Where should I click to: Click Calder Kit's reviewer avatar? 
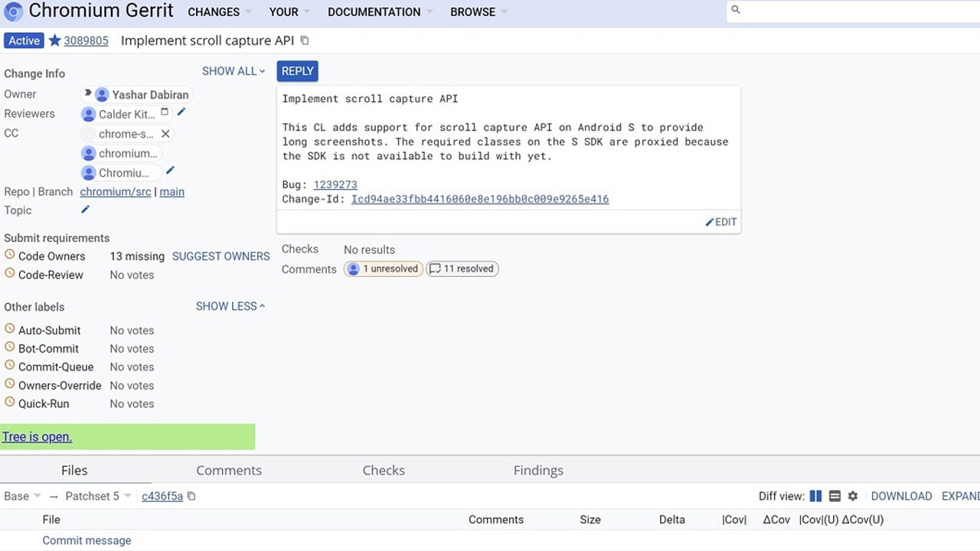click(x=89, y=115)
